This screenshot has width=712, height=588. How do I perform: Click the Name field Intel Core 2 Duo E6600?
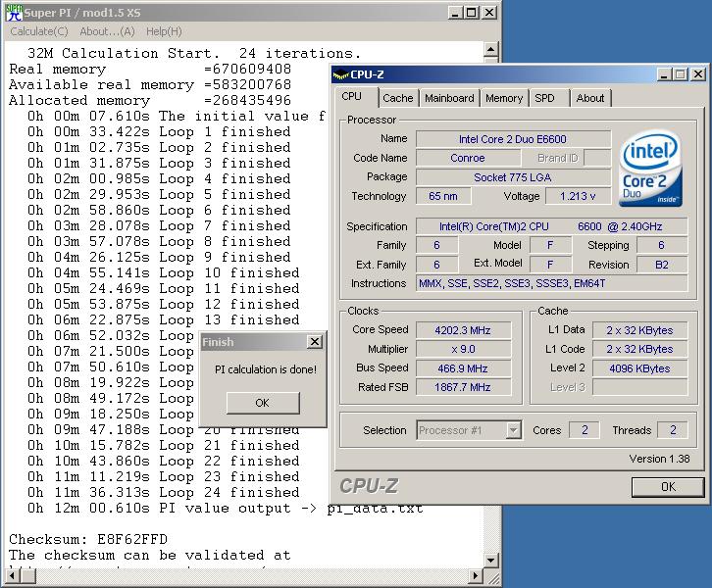coord(513,139)
